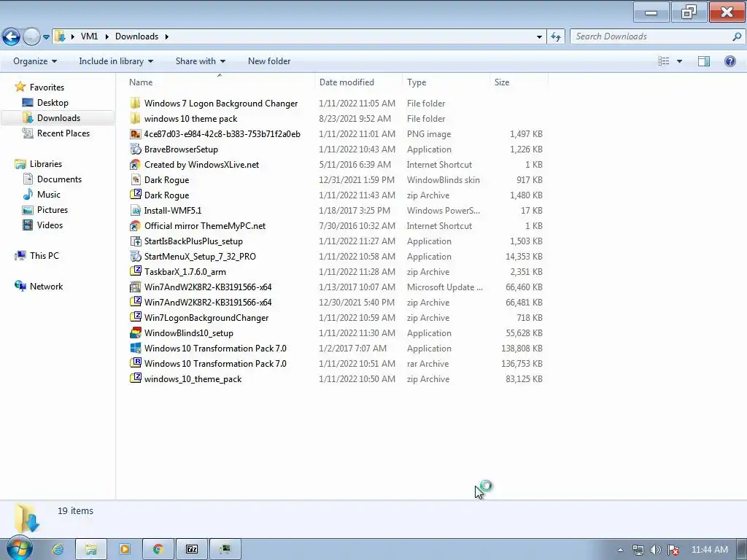Expand the arrow after Downloads breadcrumb

click(167, 36)
